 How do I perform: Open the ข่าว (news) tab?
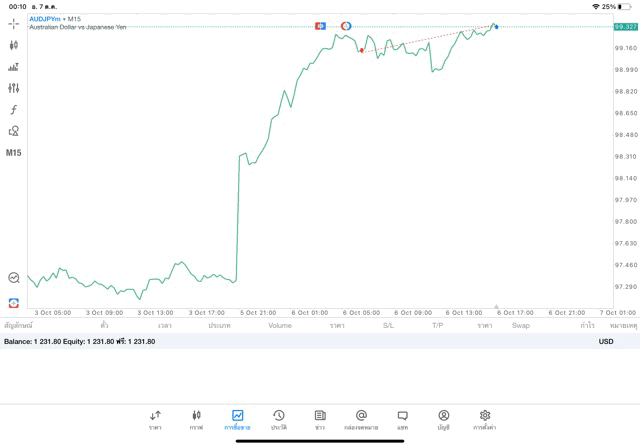click(320, 420)
